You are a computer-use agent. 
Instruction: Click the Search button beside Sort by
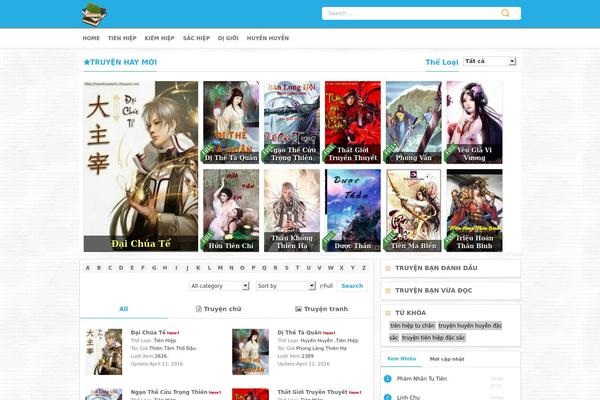click(352, 286)
